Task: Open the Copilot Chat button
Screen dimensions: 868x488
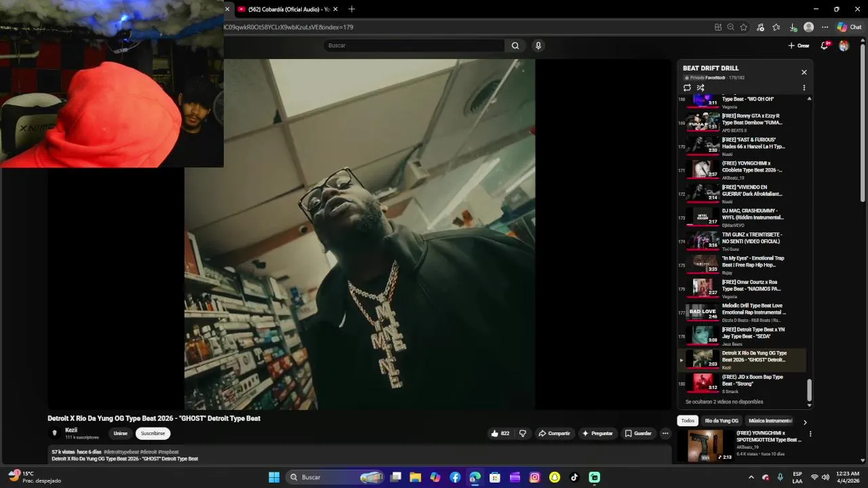Action: tap(849, 27)
